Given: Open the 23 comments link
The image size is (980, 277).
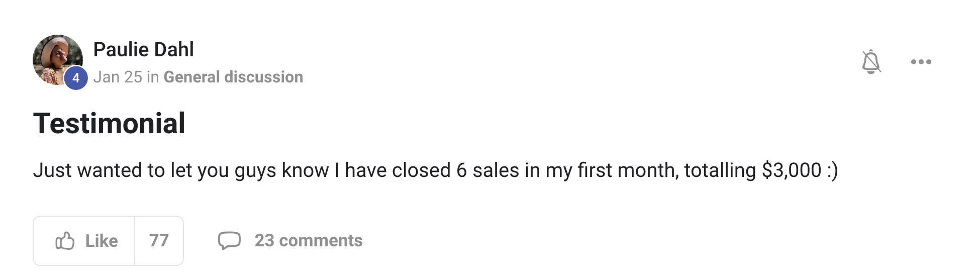Looking at the screenshot, I should pos(308,240).
